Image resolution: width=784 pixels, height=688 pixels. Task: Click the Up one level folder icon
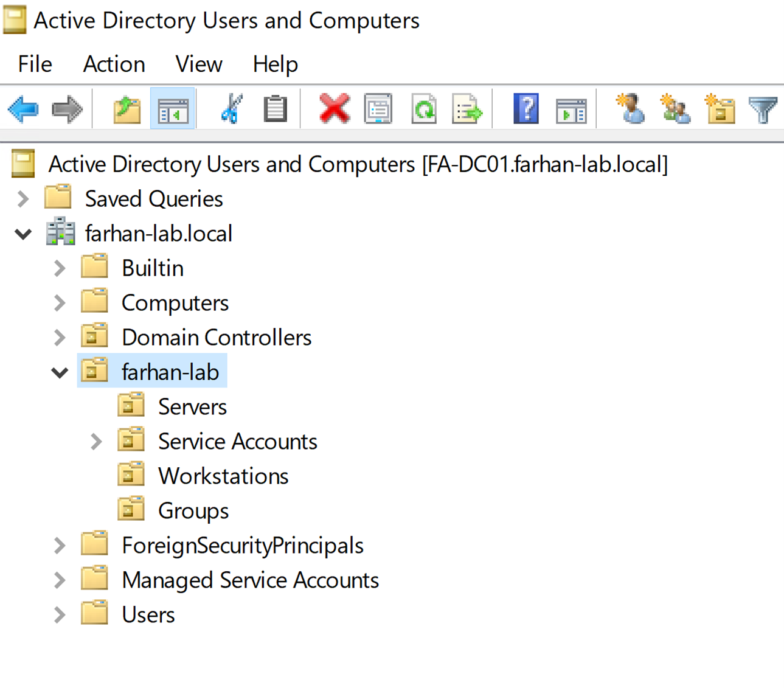point(127,109)
